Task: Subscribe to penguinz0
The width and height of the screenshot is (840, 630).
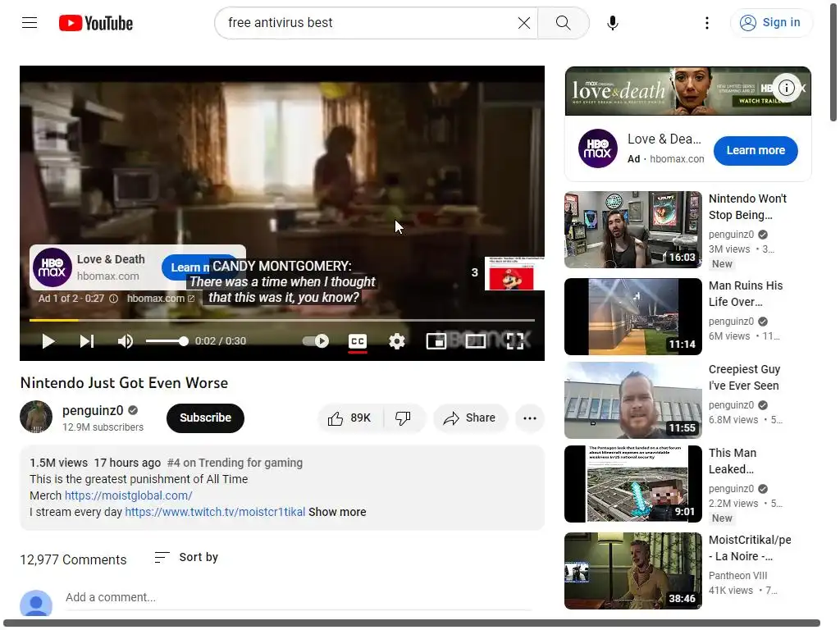Action: (x=205, y=418)
